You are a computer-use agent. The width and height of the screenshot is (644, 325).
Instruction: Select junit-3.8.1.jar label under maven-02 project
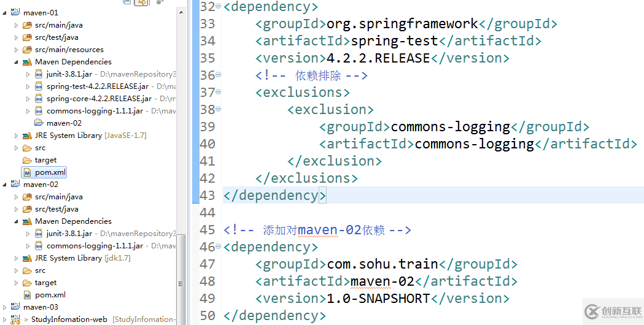click(x=69, y=234)
